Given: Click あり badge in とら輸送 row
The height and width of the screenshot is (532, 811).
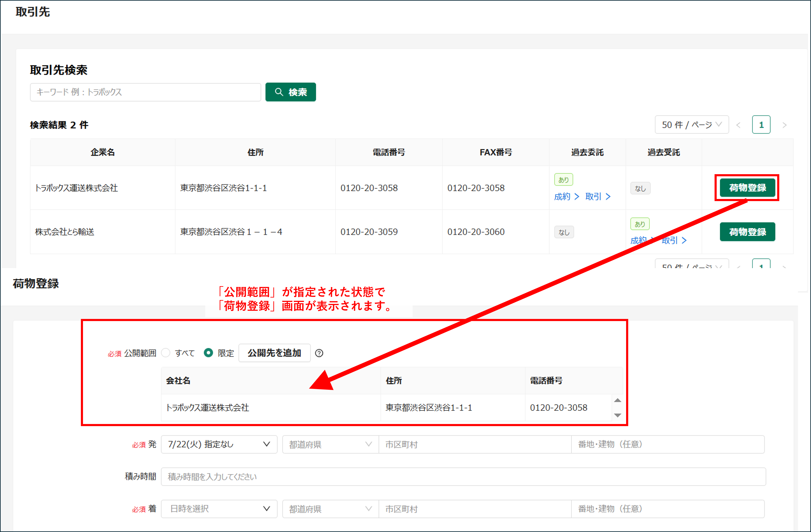Looking at the screenshot, I should [640, 224].
